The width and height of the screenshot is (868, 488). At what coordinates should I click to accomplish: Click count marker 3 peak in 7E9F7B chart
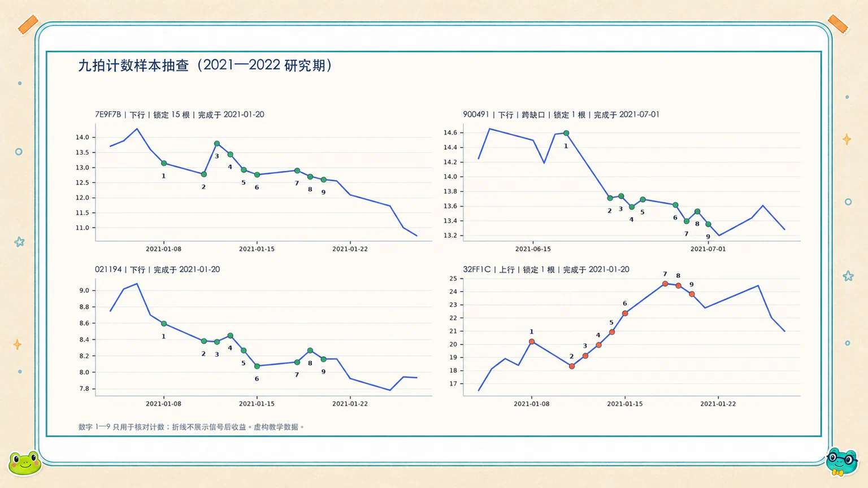[217, 143]
